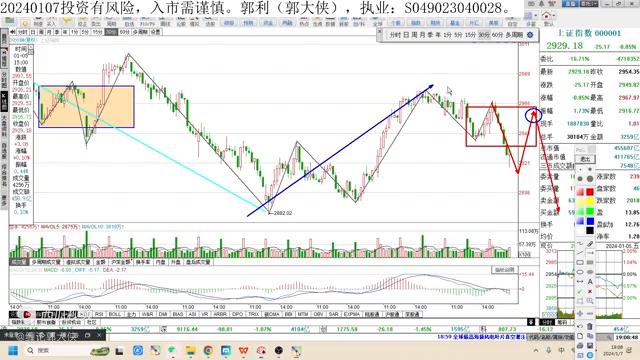
Task: Pick the solid red color in drawing palette
Action: pos(590,191)
